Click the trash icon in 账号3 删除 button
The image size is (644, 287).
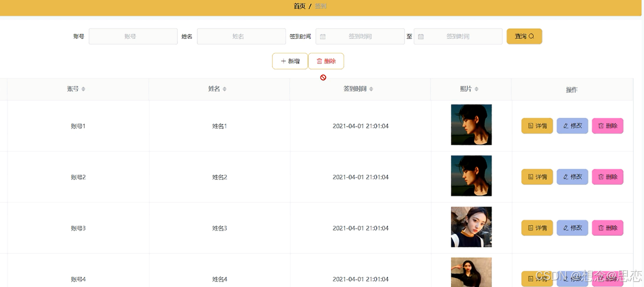[601, 228]
